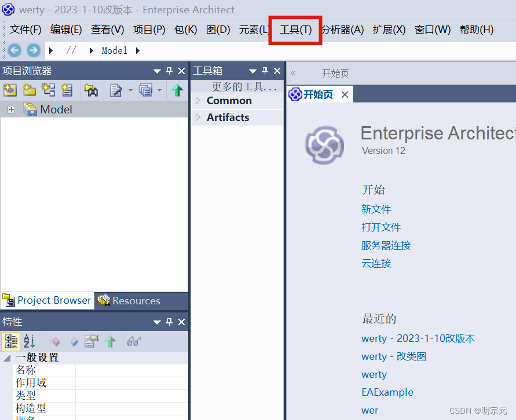The image size is (516, 420).
Task: Click the 名称 property value field
Action: click(131, 370)
